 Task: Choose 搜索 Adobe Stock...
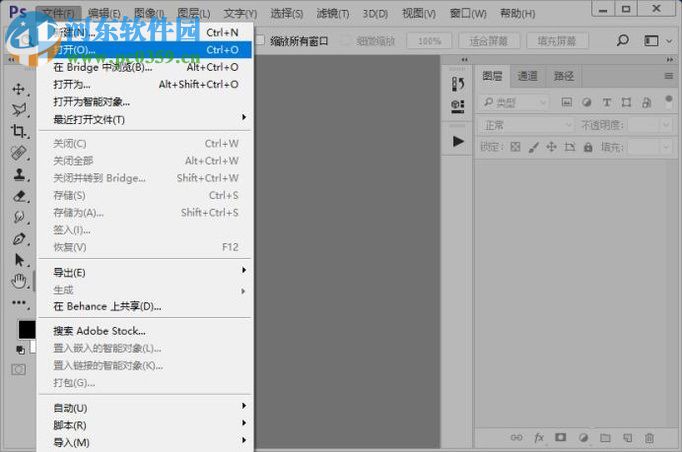tap(145, 331)
